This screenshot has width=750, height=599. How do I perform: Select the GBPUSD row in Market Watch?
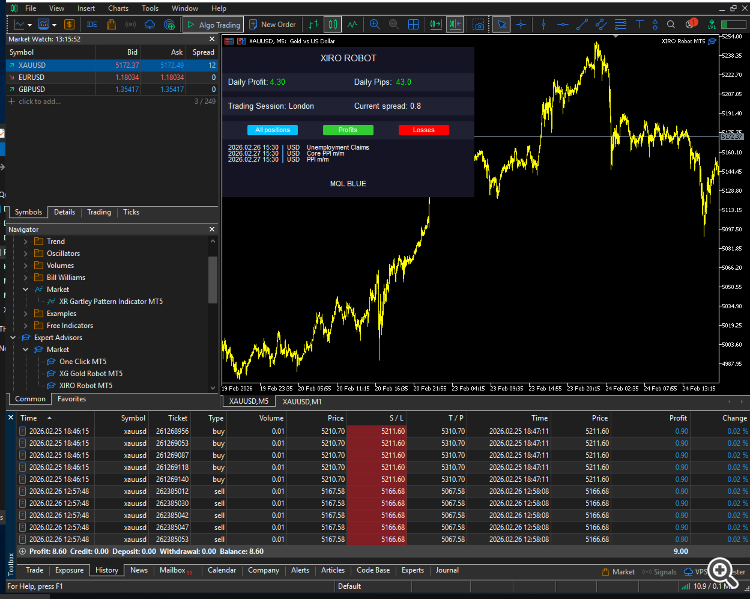[112, 89]
